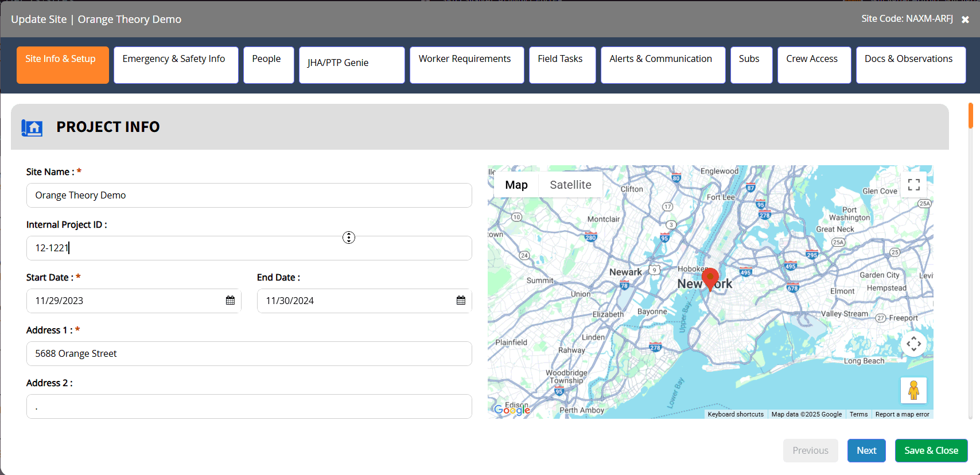Click into the Address 2 field
Viewport: 980px width, 475px height.
click(x=249, y=407)
